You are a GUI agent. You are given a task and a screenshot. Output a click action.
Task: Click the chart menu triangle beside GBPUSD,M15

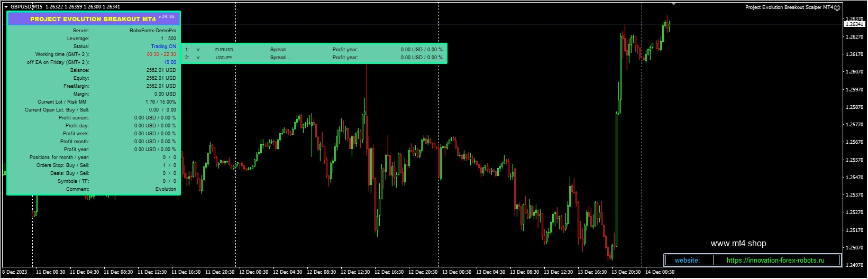point(5,7)
